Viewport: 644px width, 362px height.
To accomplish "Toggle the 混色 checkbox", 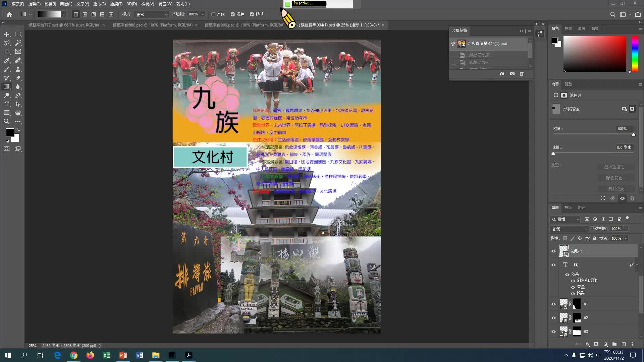I will click(x=233, y=14).
